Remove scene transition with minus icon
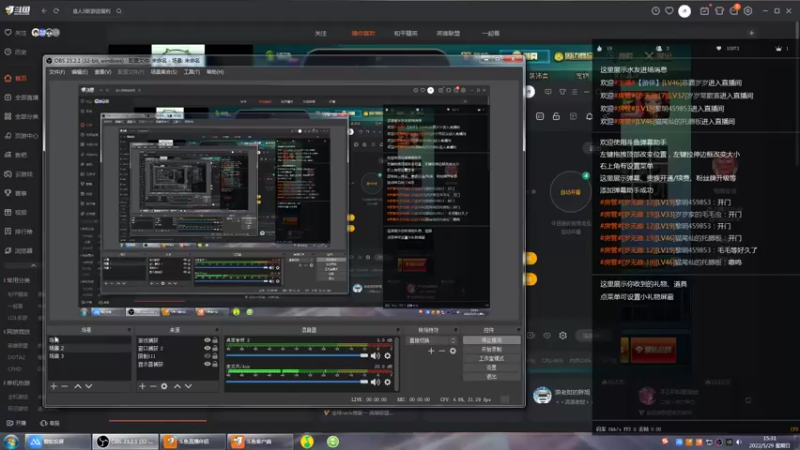 pyautogui.click(x=442, y=351)
